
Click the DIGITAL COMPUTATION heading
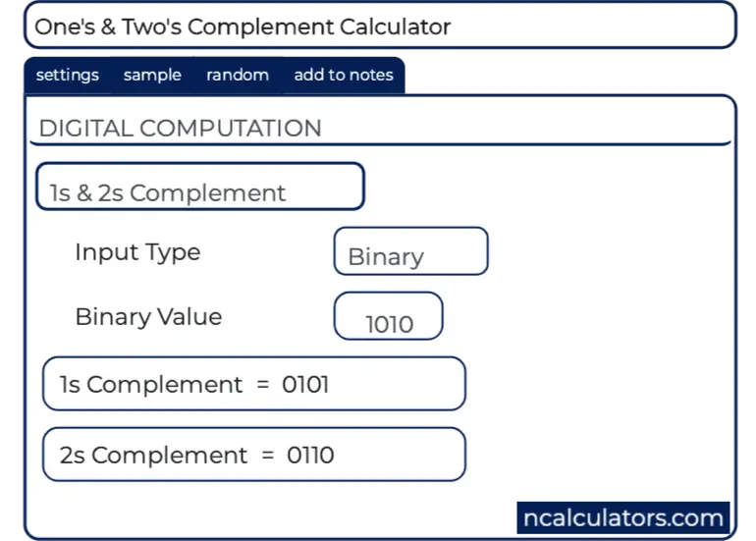[x=180, y=129]
